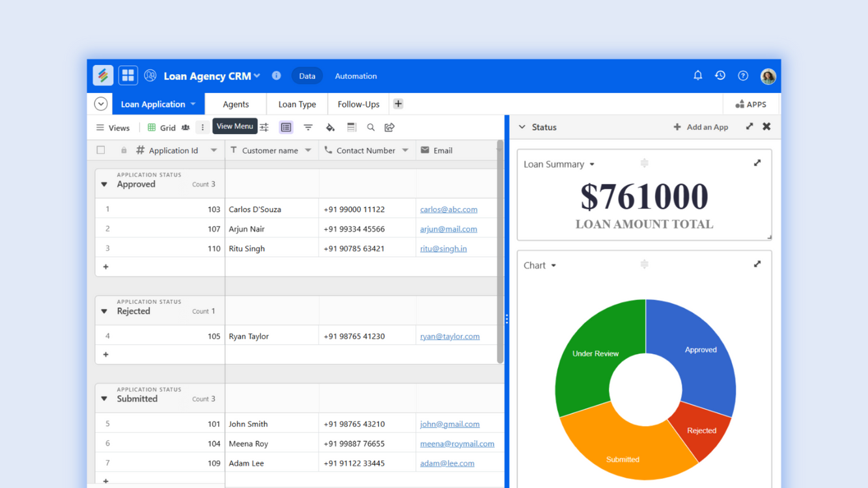Click the filter icon in the toolbar
868x488 pixels.
tap(308, 128)
